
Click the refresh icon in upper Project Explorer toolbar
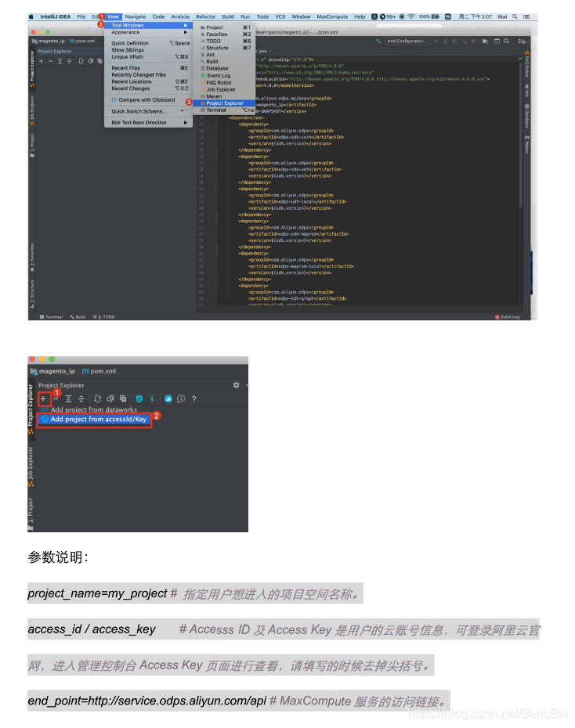tap(81, 61)
